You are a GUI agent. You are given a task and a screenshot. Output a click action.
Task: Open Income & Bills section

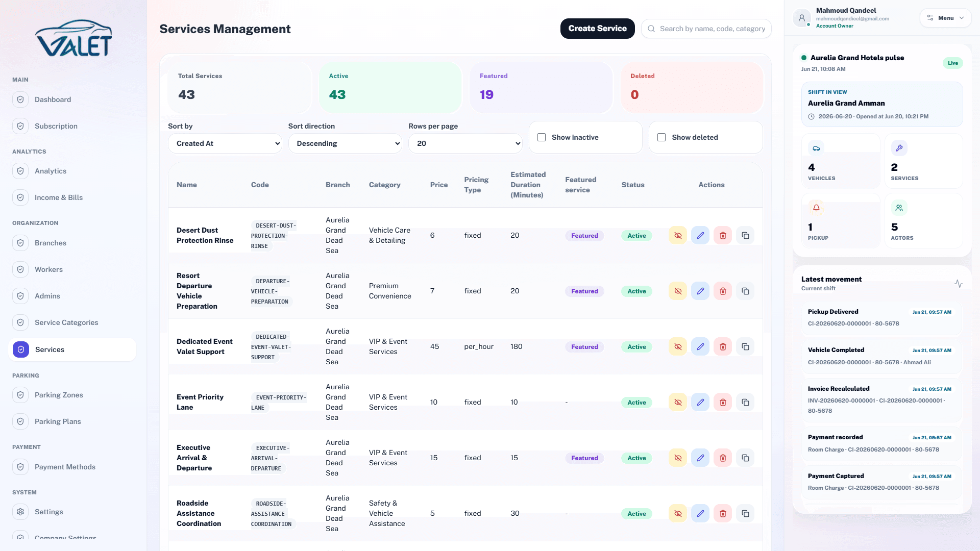[72, 197]
